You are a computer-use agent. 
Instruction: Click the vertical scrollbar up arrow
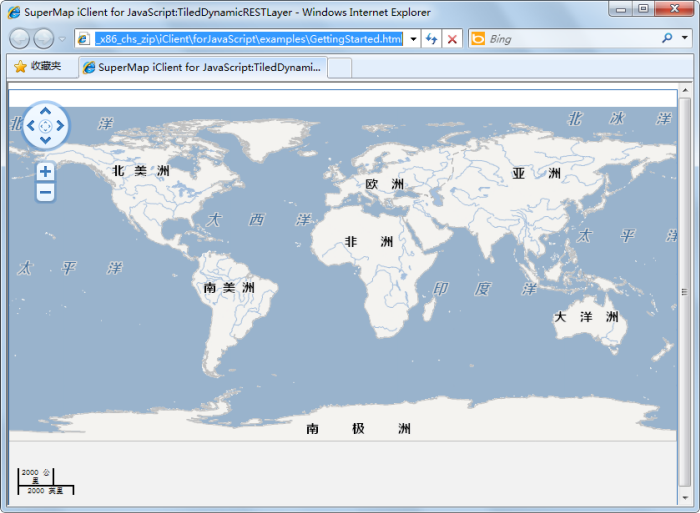[685, 92]
